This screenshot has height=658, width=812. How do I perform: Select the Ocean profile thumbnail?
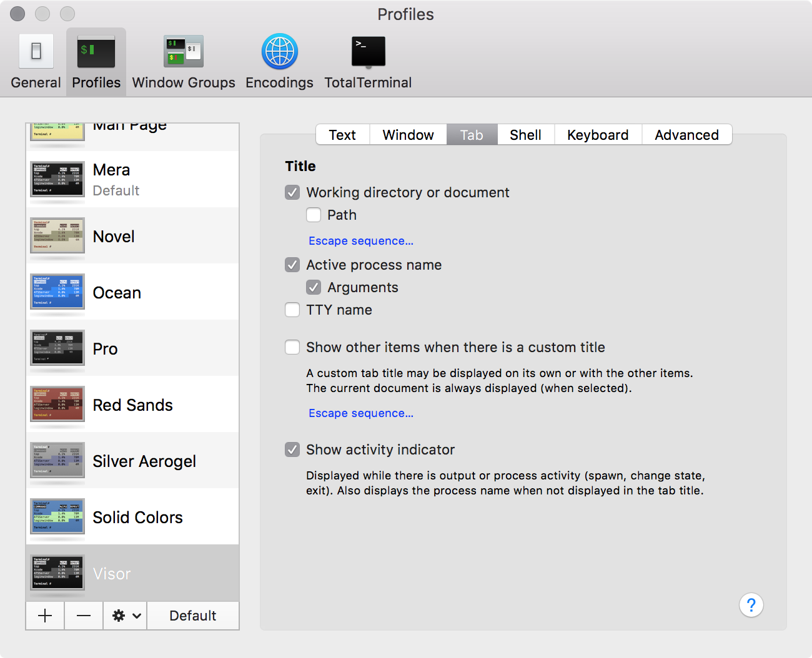click(57, 292)
